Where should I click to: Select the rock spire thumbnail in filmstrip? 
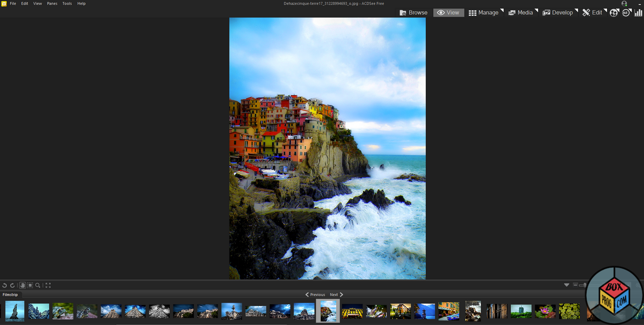15,311
